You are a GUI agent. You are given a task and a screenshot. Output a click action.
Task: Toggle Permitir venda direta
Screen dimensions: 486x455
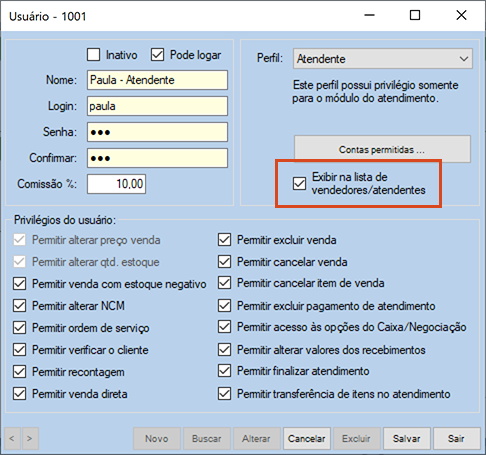[20, 394]
